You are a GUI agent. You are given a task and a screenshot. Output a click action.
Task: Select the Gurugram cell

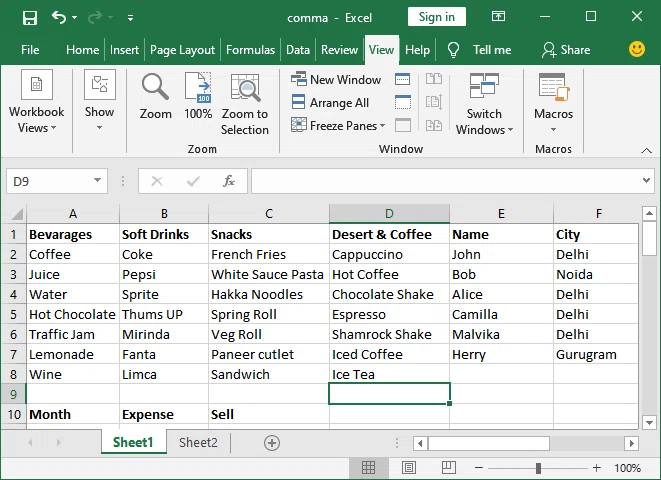[x=596, y=354]
